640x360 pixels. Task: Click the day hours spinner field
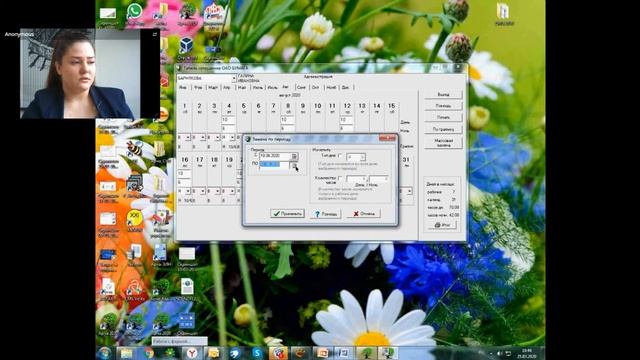click(x=356, y=179)
